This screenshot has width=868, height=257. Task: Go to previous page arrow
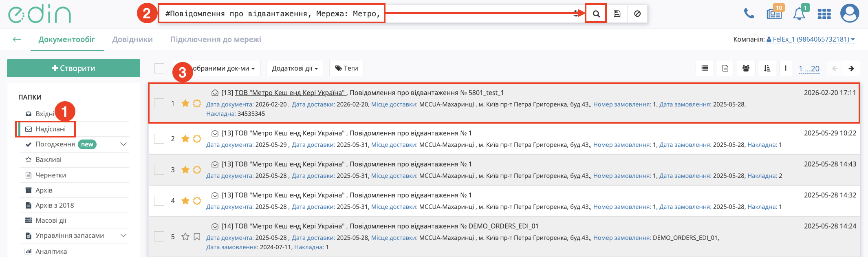(x=835, y=68)
